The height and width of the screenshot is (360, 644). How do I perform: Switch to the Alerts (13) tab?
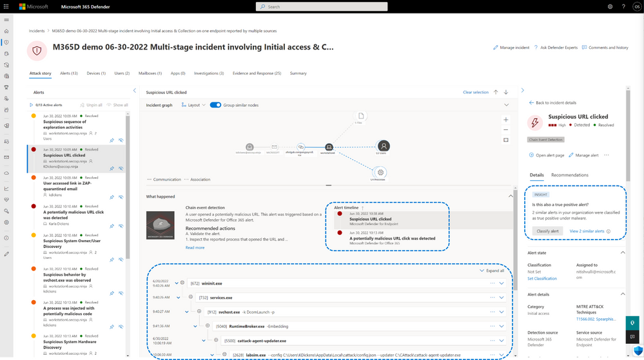[x=68, y=73]
